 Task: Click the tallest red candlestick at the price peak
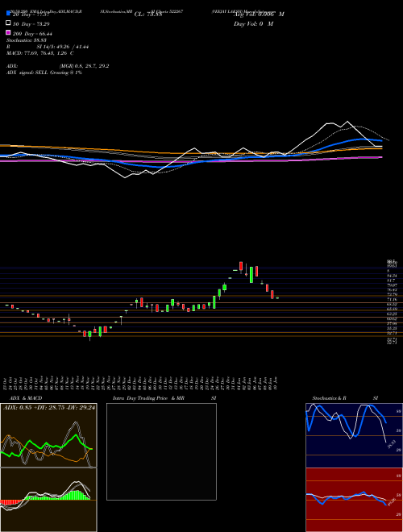[241, 266]
